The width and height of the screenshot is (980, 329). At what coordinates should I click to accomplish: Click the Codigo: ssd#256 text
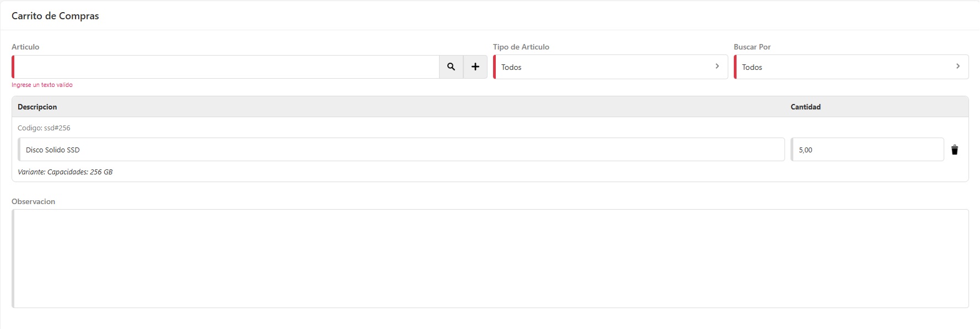(x=44, y=128)
